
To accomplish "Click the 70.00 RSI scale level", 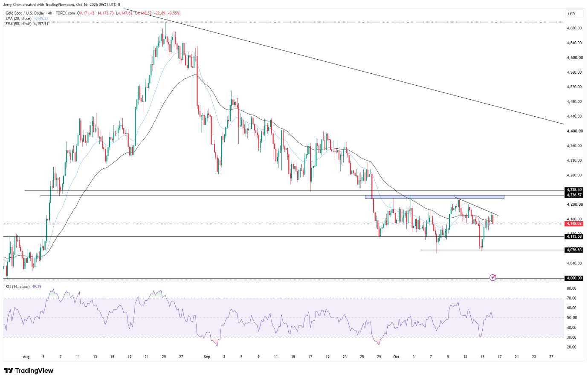I will pos(572,298).
